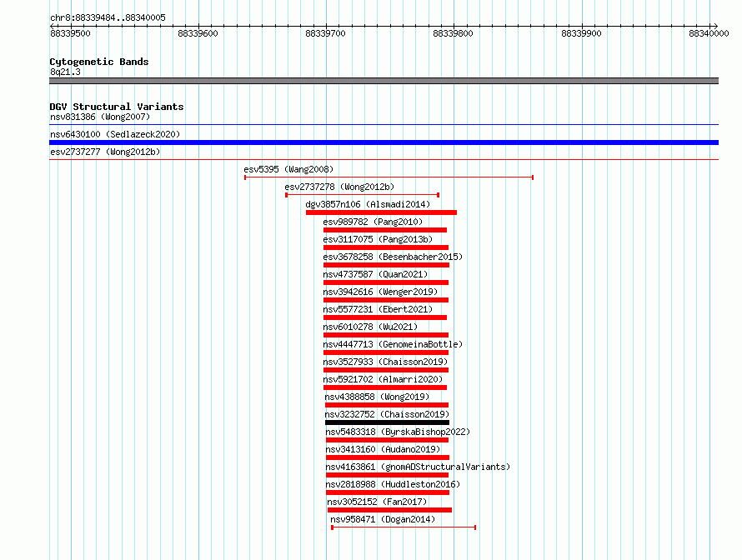The image size is (742, 560).
Task: Click the 88339800 ruler tick label
Action: (x=453, y=33)
